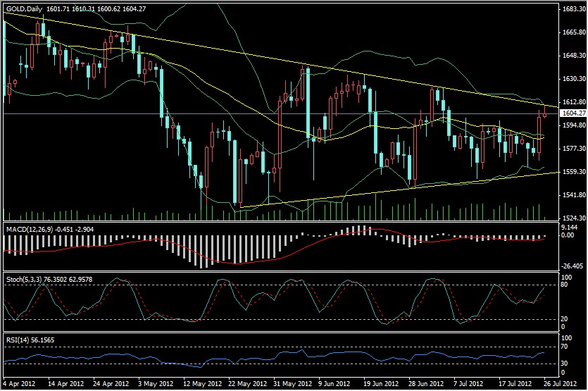Click the 1630.30 price level on axis
The height and width of the screenshot is (391, 588).
click(570, 79)
